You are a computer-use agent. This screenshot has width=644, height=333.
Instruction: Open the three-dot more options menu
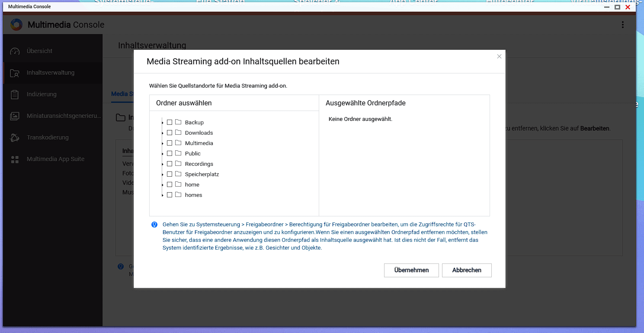click(623, 25)
